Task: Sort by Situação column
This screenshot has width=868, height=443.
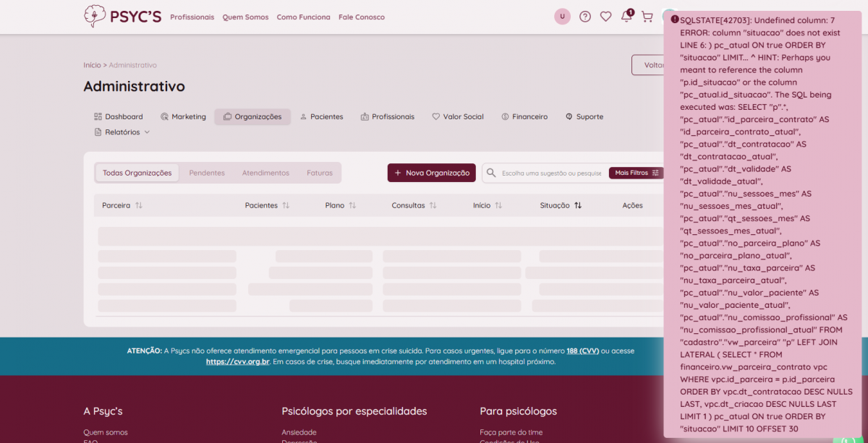Action: point(561,205)
